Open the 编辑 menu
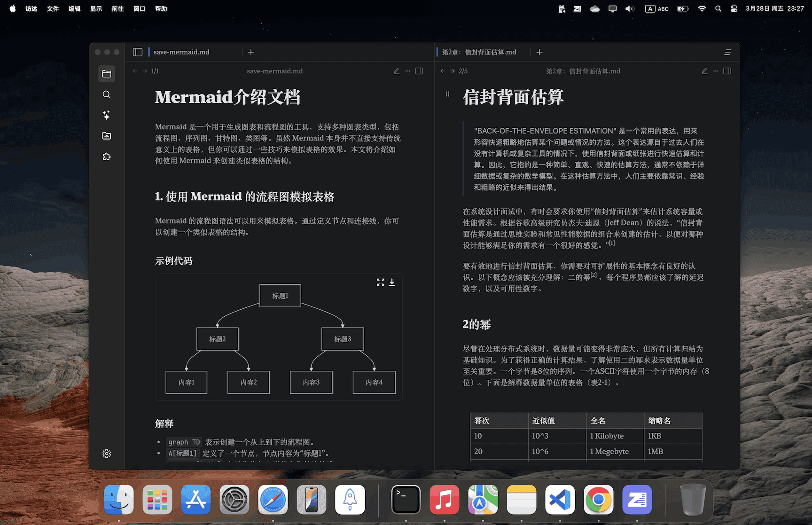The image size is (812, 525). click(x=75, y=8)
